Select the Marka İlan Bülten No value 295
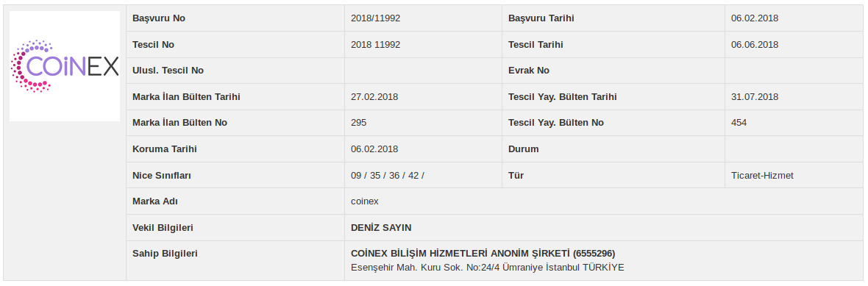 [x=359, y=123]
